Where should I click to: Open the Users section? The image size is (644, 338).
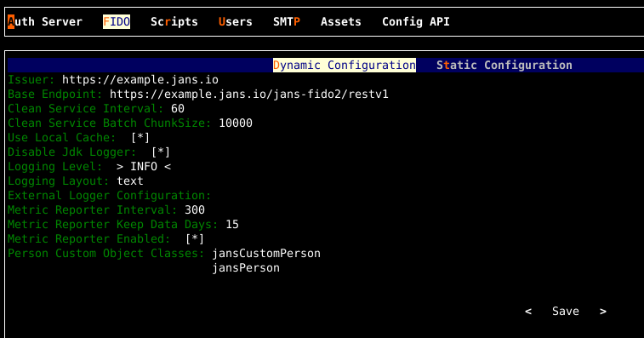coord(236,22)
